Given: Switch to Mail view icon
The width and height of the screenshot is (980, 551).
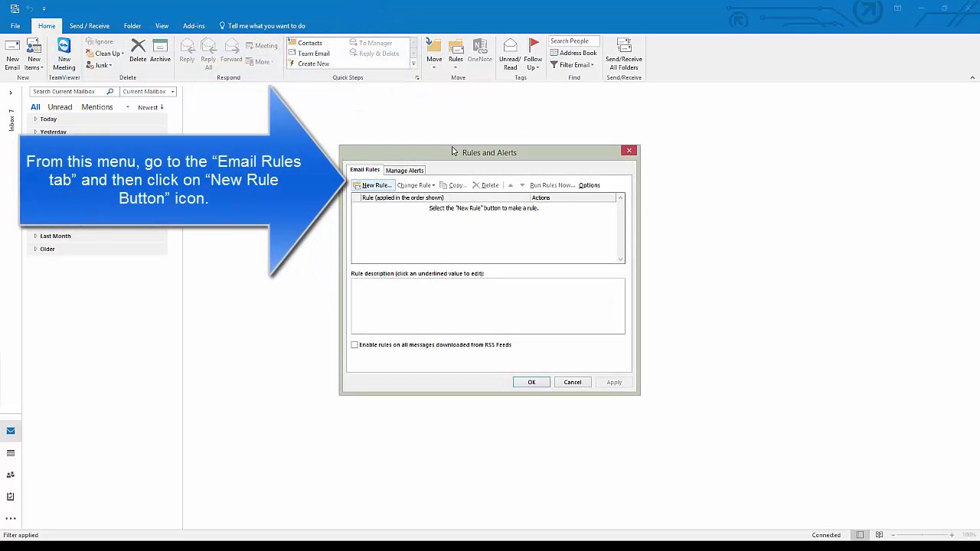Looking at the screenshot, I should point(11,431).
